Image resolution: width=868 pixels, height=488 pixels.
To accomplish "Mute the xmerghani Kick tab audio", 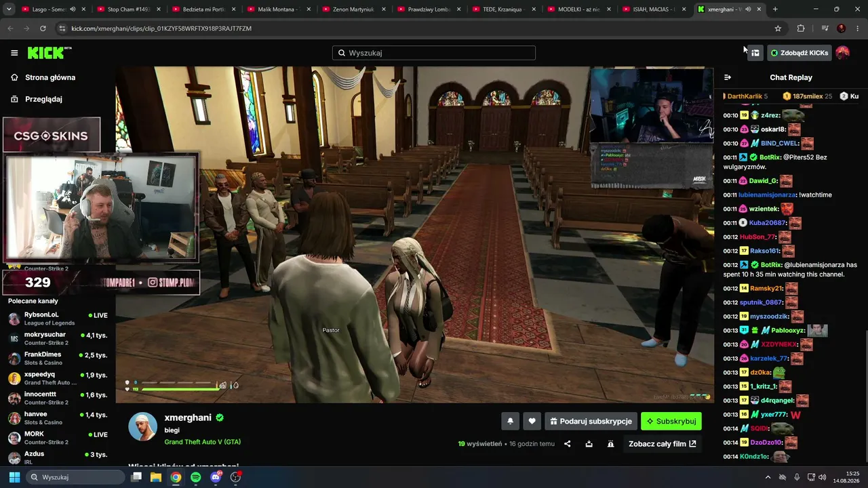I will (x=748, y=9).
